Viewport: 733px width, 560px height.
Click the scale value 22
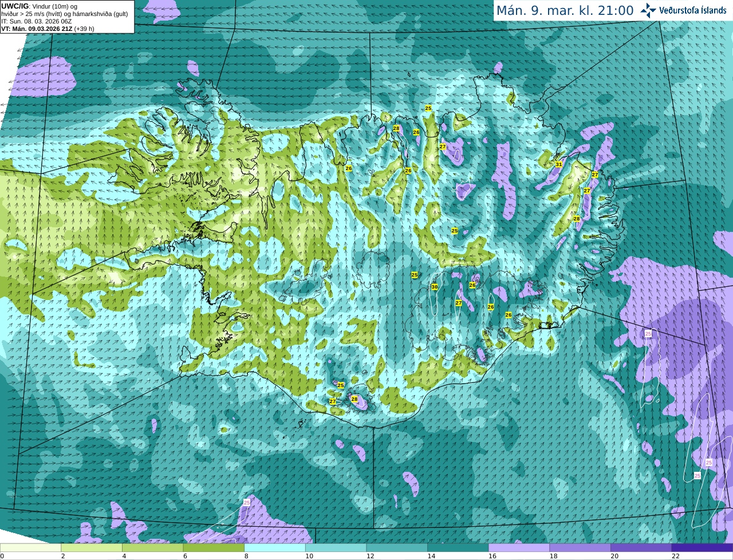pyautogui.click(x=676, y=556)
